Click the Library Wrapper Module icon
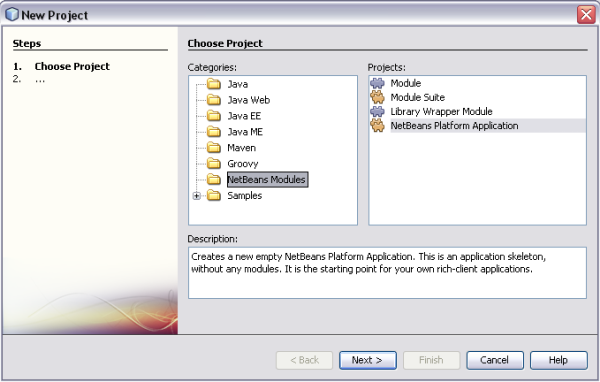Screen dimensions: 600x382 (377, 111)
